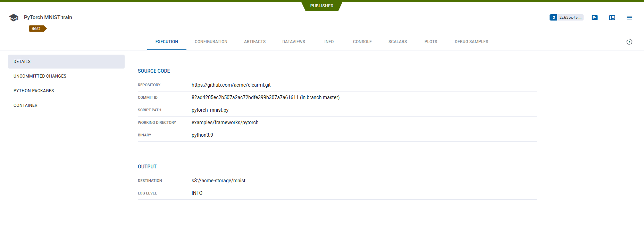This screenshot has width=644, height=231.
Task: Switch to the Debug Samples tab
Action: [x=471, y=42]
